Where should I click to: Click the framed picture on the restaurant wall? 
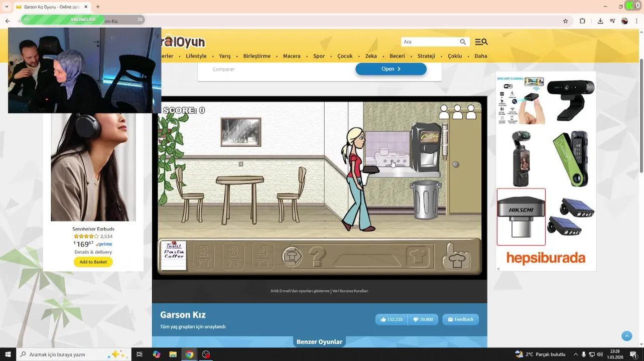point(241,132)
